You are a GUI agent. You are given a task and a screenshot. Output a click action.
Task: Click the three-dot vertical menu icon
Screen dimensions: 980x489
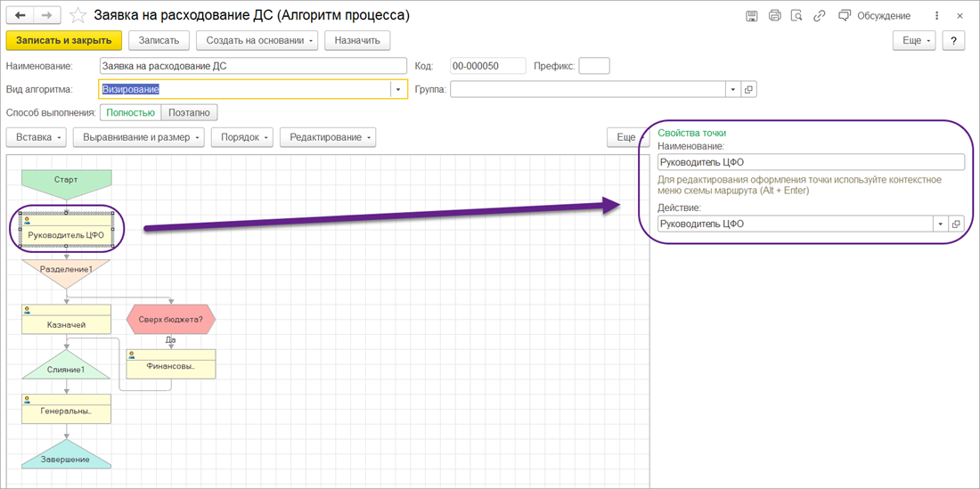936,16
